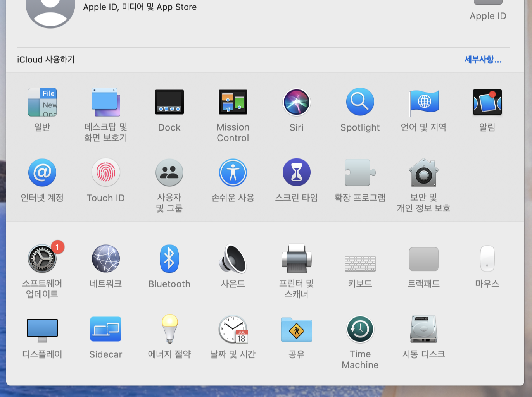Open 사운드 speaker preferences
Image resolution: width=532 pixels, height=397 pixels.
tap(233, 259)
